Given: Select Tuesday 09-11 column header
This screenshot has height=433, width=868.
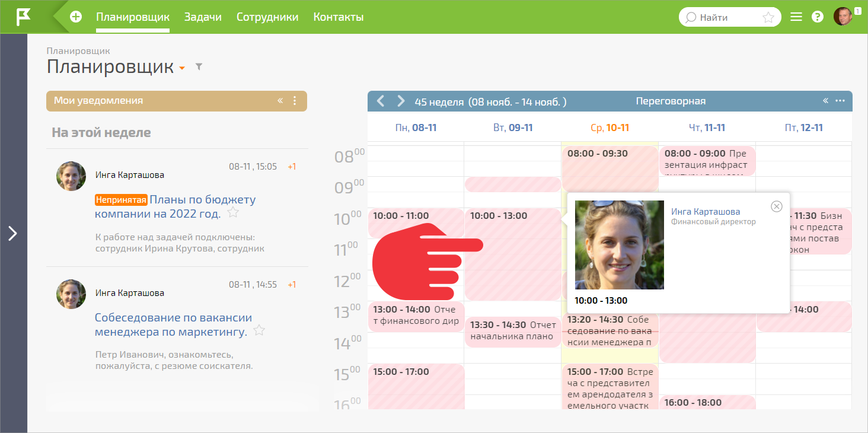Looking at the screenshot, I should tap(513, 128).
